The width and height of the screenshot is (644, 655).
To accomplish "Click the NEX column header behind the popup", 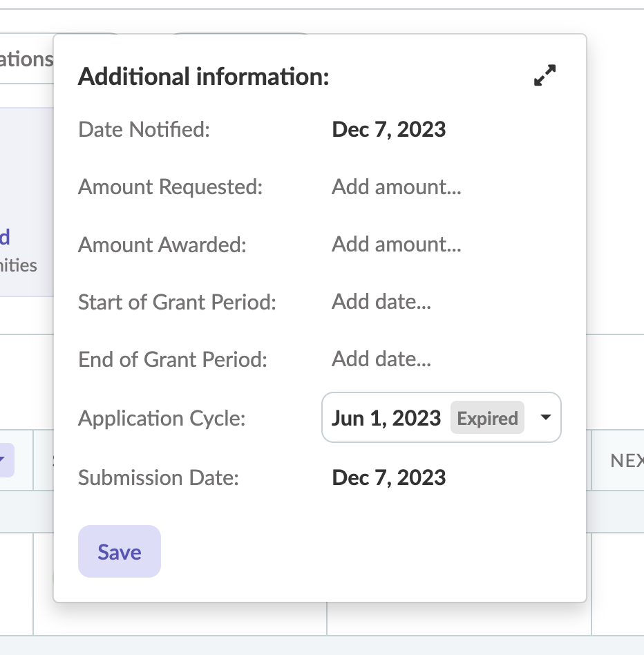I will click(626, 460).
